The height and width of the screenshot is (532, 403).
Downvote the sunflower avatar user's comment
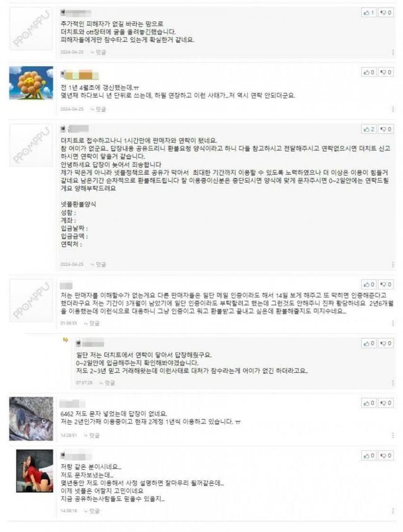click(x=386, y=72)
